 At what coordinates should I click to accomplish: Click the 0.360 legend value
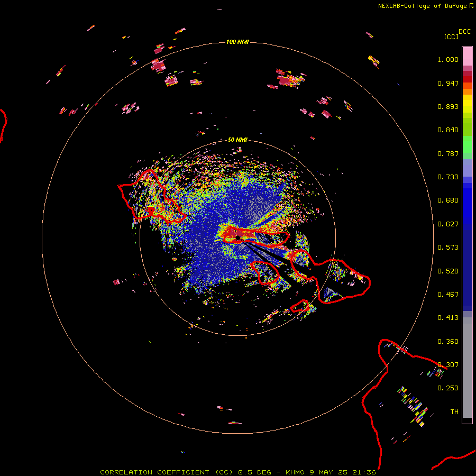tap(448, 342)
